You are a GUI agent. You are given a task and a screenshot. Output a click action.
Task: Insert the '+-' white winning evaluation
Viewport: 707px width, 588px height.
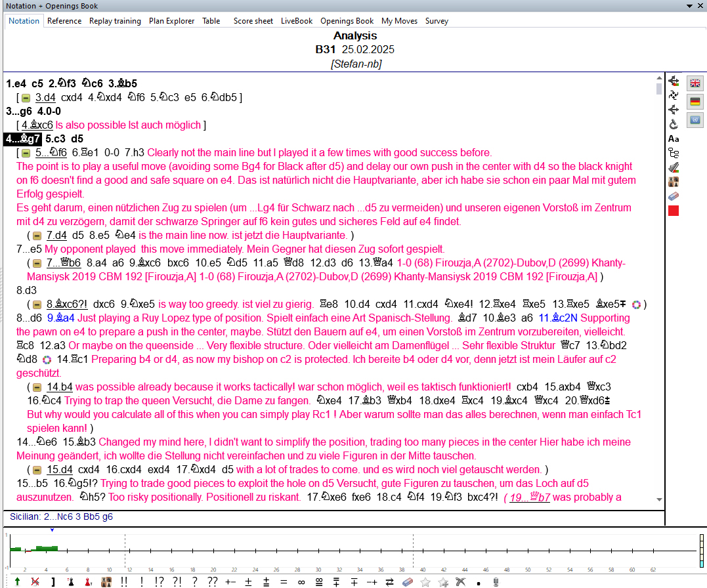point(230,581)
